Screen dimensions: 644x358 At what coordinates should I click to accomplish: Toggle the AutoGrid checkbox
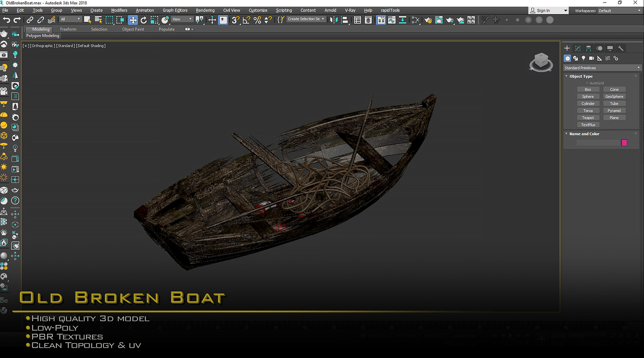point(587,83)
